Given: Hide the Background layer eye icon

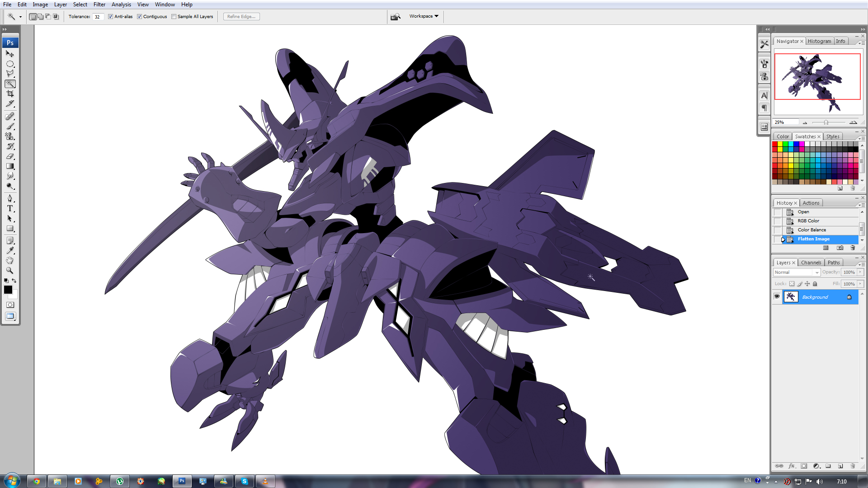Looking at the screenshot, I should click(777, 296).
